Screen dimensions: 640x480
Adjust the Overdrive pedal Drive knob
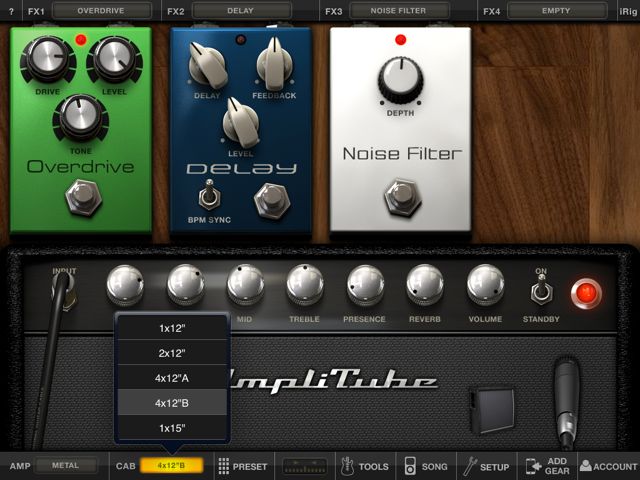(48, 59)
